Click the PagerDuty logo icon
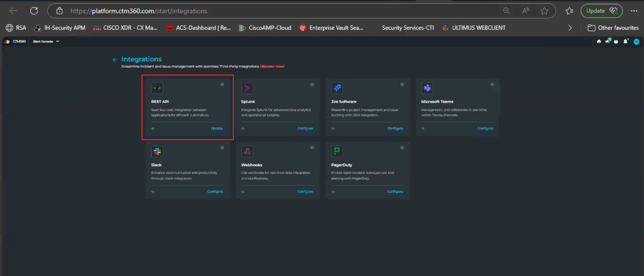The width and height of the screenshot is (644, 276). pyautogui.click(x=337, y=151)
